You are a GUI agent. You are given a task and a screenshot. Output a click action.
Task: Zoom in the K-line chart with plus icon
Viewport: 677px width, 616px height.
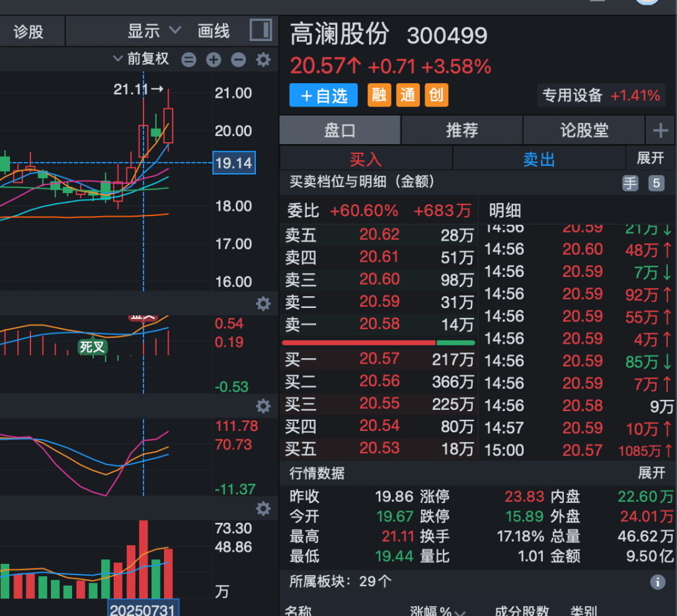coord(214,59)
